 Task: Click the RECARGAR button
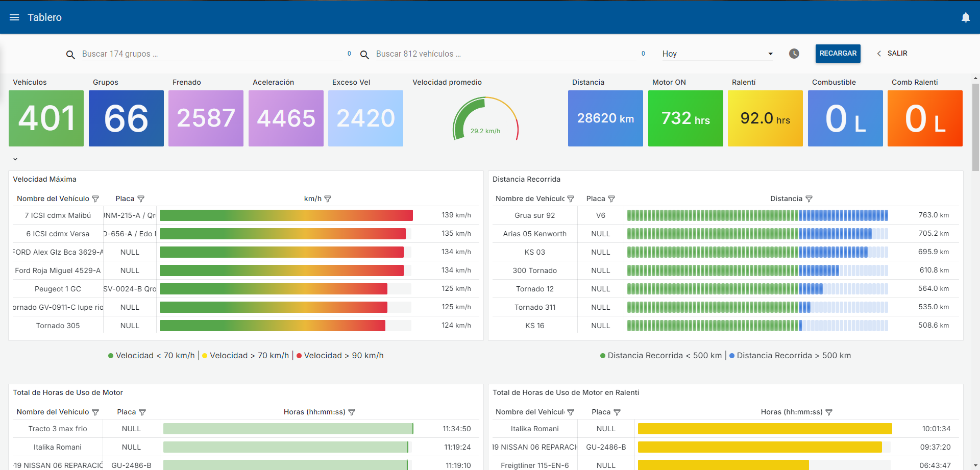click(838, 54)
